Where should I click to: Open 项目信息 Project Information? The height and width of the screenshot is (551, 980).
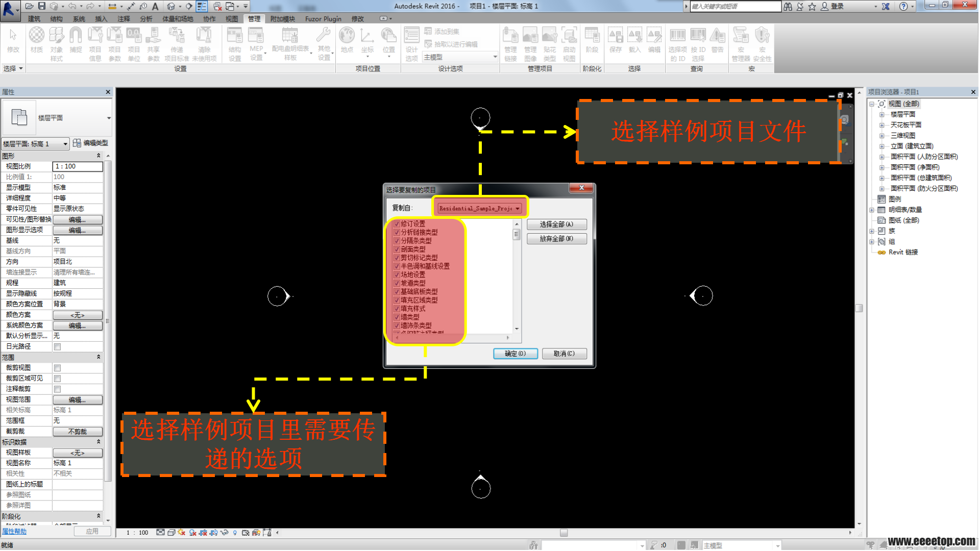95,44
